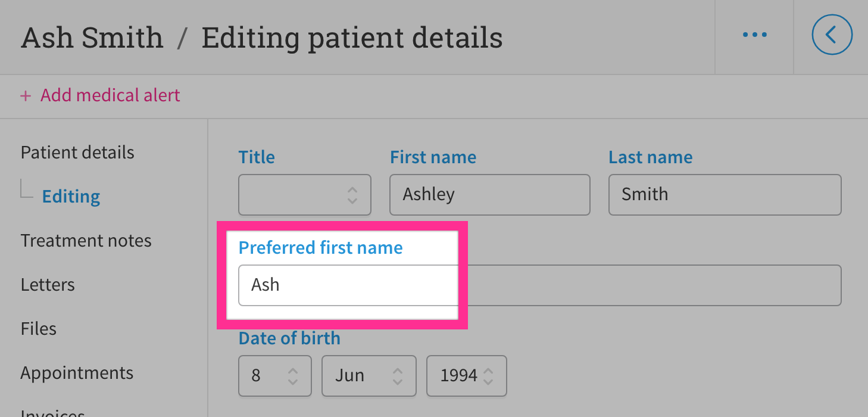Open the ellipsis actions menu
The height and width of the screenshot is (417, 868).
tap(754, 35)
